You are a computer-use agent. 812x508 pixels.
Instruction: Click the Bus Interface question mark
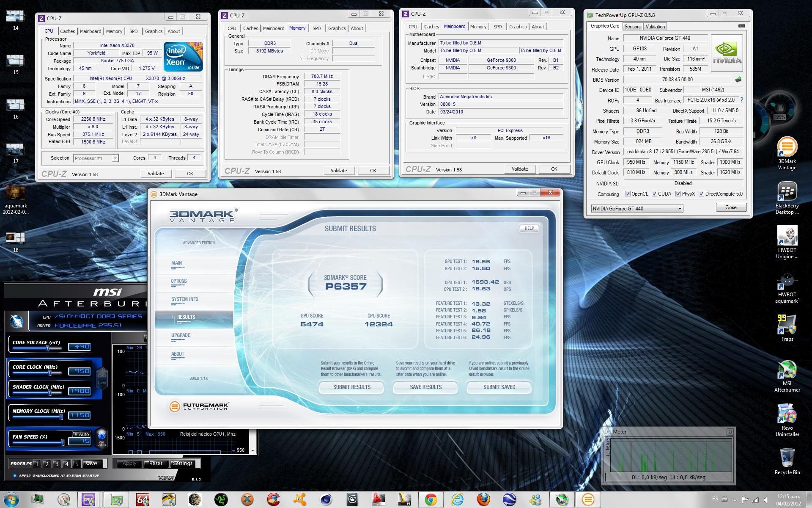click(742, 100)
